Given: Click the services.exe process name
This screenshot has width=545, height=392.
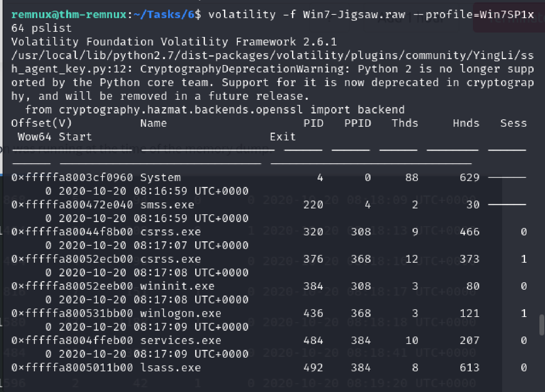Looking at the screenshot, I should click(x=180, y=340).
